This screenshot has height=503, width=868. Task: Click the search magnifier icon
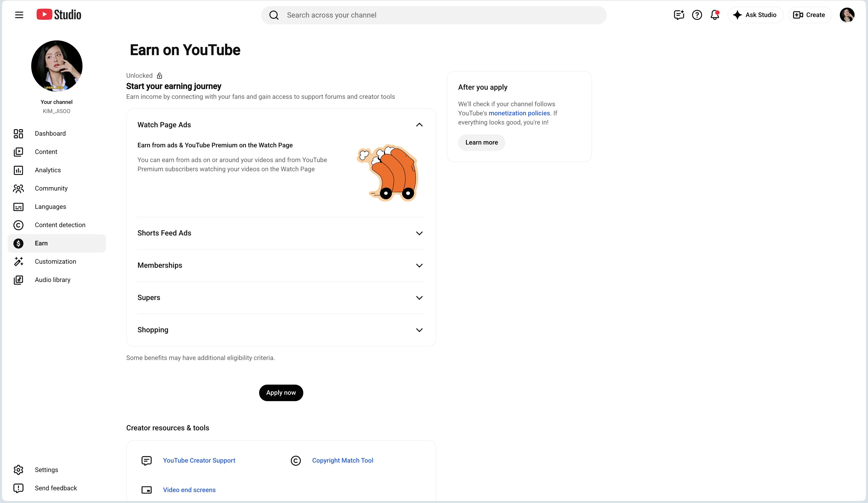coord(274,15)
